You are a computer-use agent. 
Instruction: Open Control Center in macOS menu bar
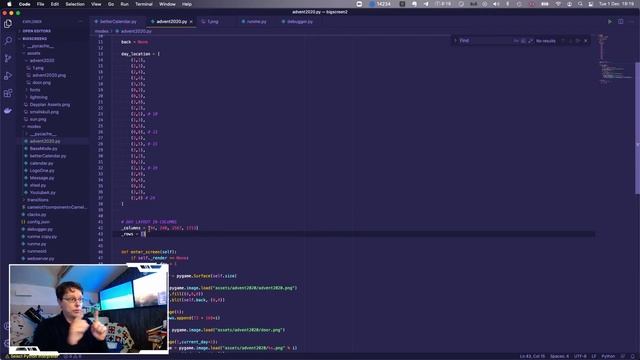591,4
